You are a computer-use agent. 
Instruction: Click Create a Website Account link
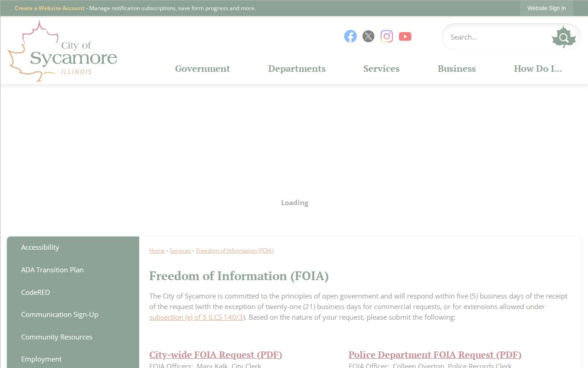[x=50, y=8]
